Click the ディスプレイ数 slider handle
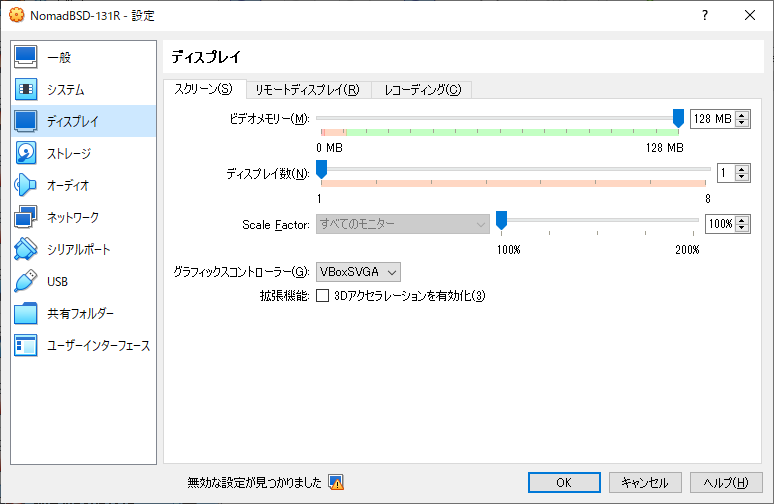Image resolution: width=774 pixels, height=504 pixels. tap(321, 169)
